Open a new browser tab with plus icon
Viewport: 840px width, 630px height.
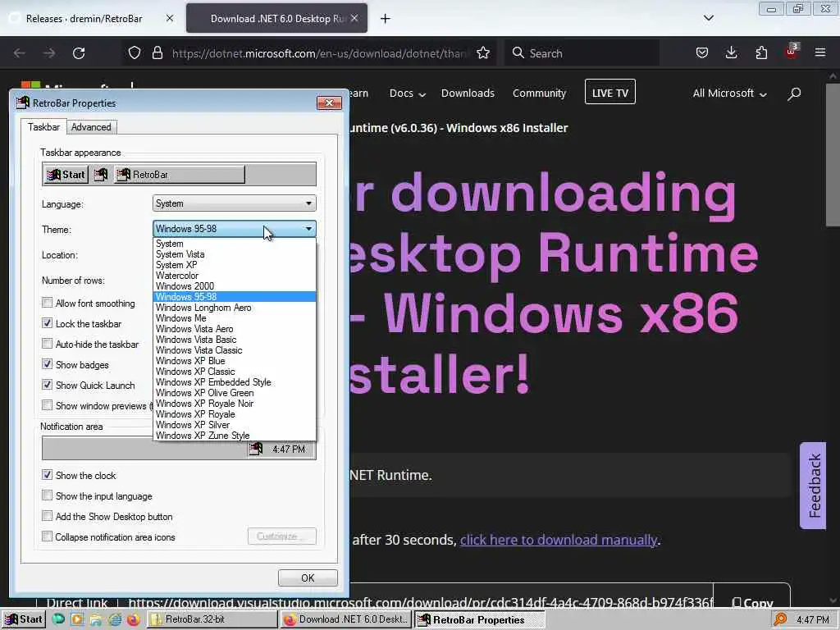[x=386, y=19]
